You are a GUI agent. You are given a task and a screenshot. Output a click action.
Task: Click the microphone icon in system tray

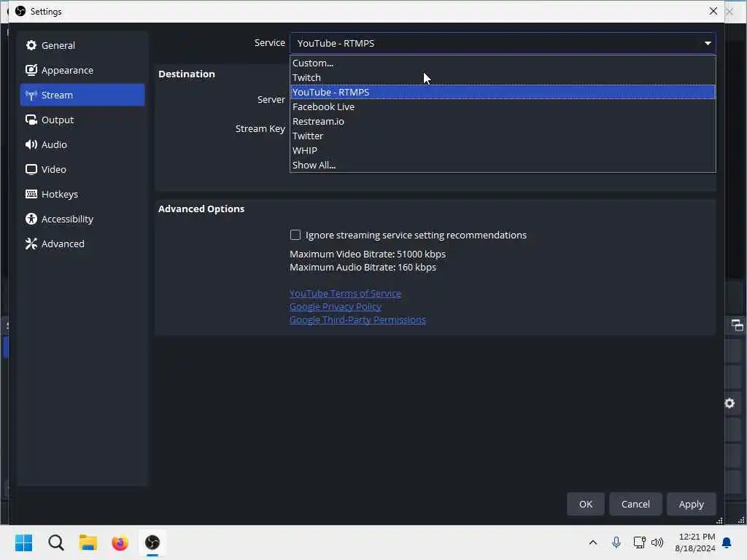(616, 542)
